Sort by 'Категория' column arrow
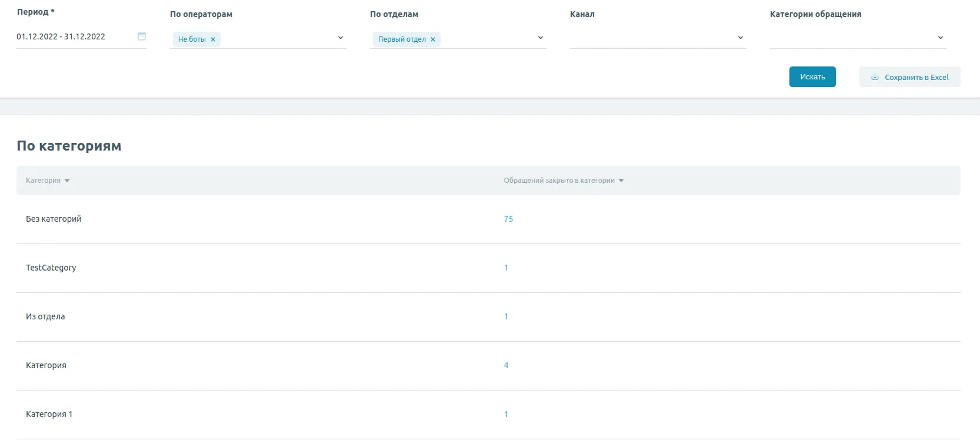 coord(67,181)
